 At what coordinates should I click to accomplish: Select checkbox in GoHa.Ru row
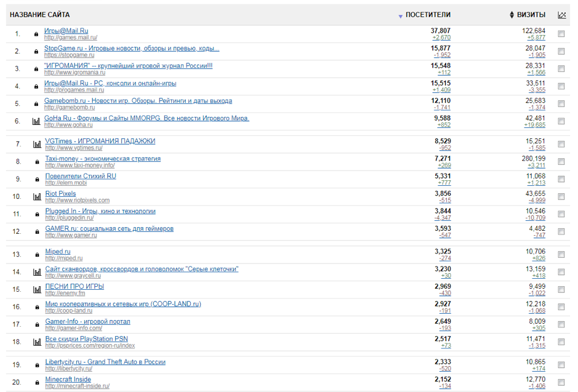pyautogui.click(x=561, y=121)
